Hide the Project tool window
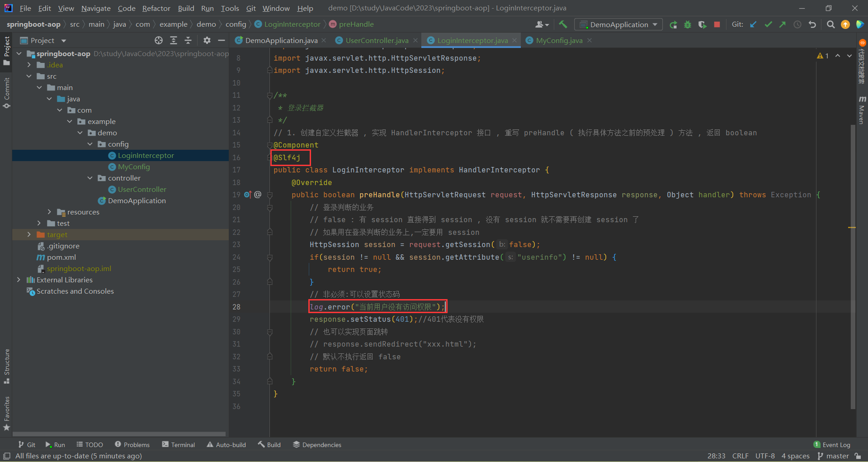Image resolution: width=868 pixels, height=462 pixels. (x=222, y=40)
